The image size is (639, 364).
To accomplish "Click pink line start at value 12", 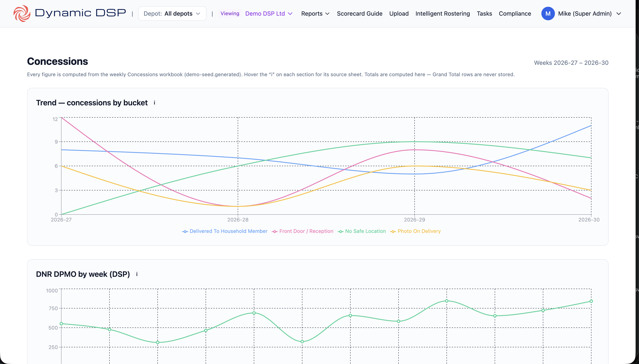I will [61, 118].
